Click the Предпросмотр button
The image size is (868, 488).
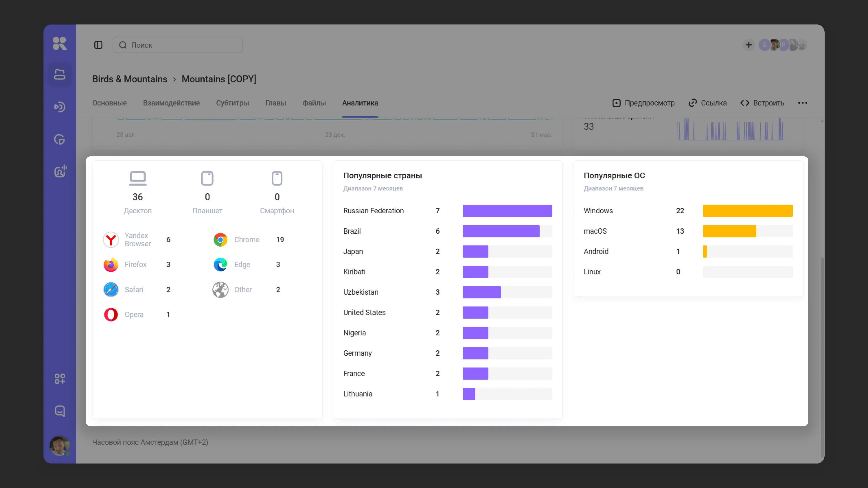click(x=643, y=103)
